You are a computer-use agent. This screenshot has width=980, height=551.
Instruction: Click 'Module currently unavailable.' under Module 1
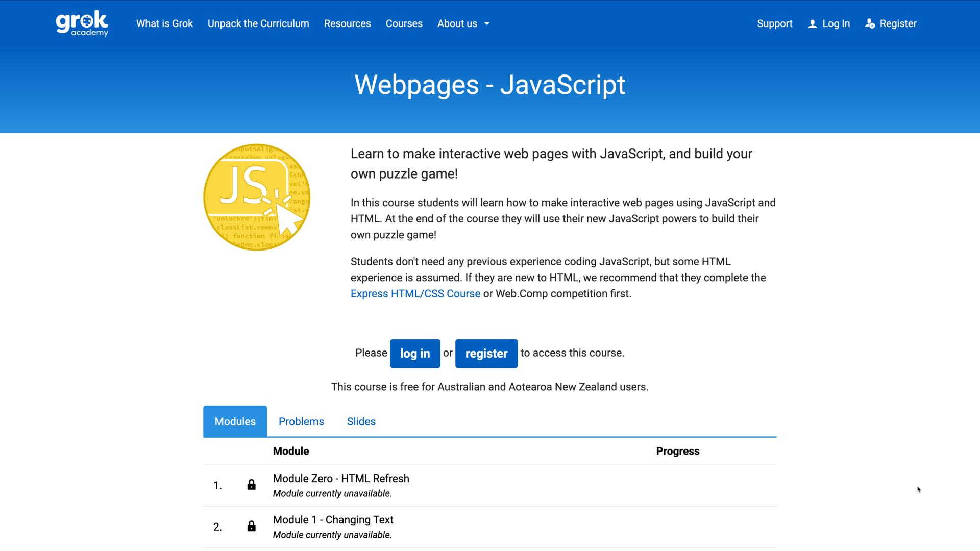click(332, 535)
